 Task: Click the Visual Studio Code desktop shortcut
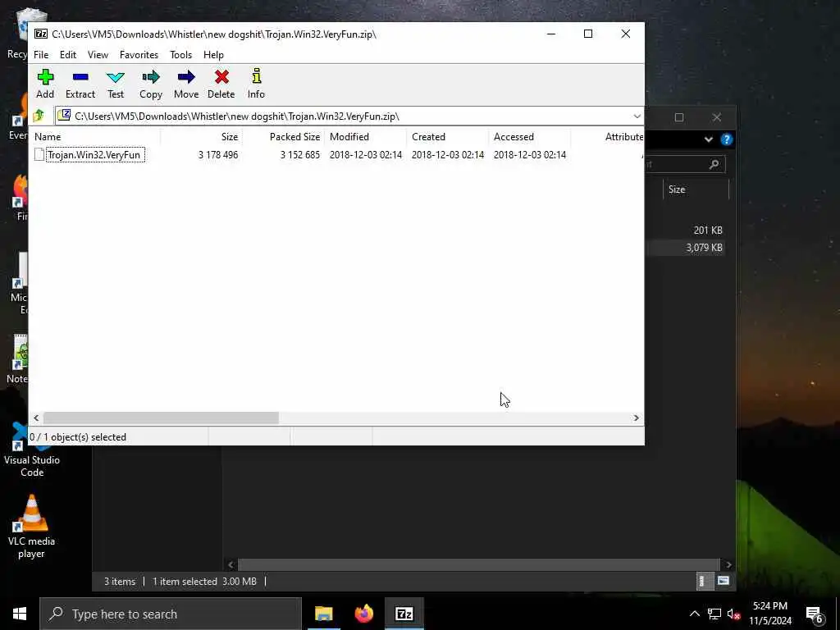[x=32, y=451]
